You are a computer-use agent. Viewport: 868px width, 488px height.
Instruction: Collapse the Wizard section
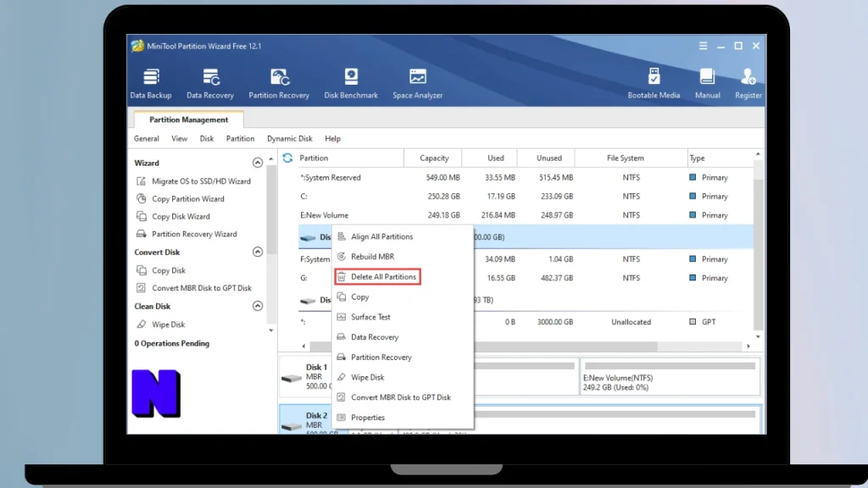[x=258, y=163]
